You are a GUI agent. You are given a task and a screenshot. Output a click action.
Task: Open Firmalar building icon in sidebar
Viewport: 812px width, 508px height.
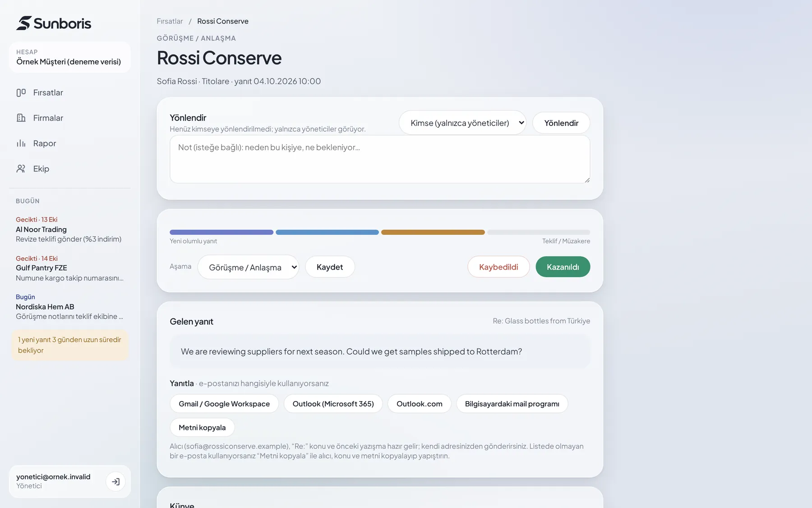point(21,118)
